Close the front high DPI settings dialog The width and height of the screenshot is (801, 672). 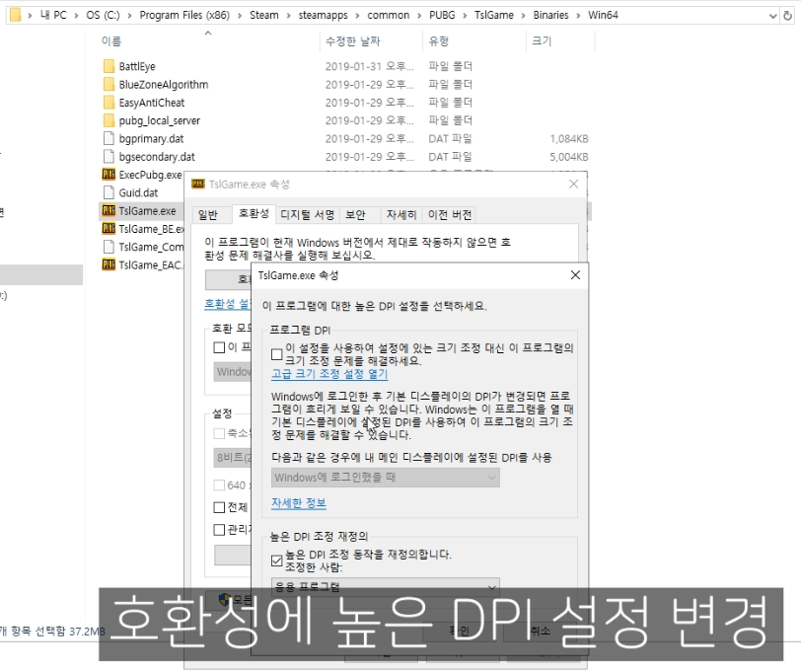[575, 275]
